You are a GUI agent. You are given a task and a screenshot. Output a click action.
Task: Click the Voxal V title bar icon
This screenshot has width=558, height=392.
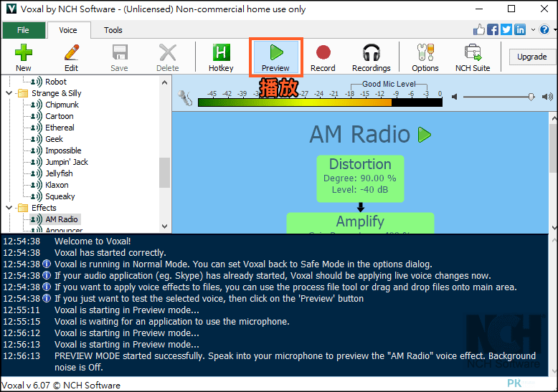[x=11, y=9]
